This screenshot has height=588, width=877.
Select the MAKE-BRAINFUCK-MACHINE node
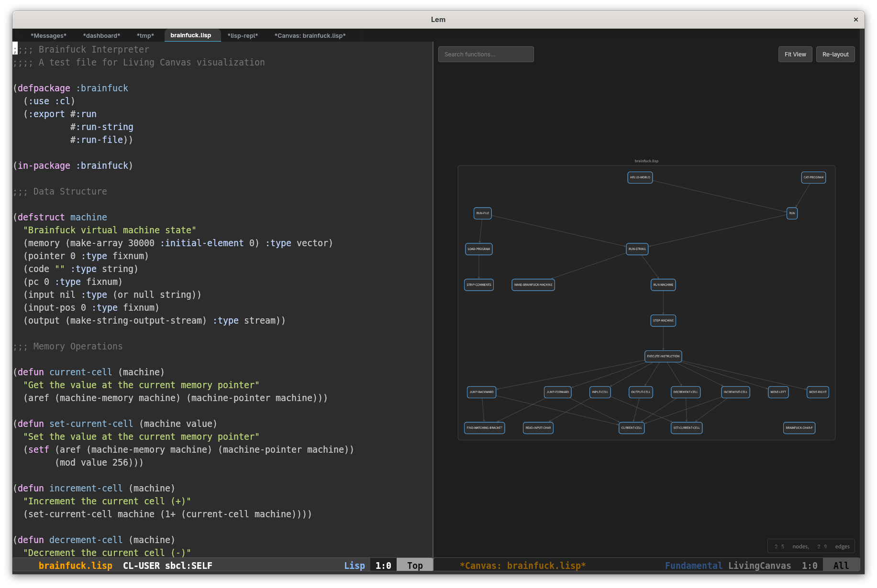tap(533, 284)
